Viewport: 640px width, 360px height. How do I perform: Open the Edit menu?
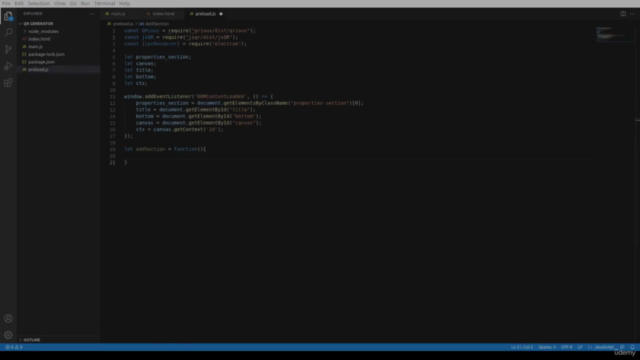(x=19, y=3)
